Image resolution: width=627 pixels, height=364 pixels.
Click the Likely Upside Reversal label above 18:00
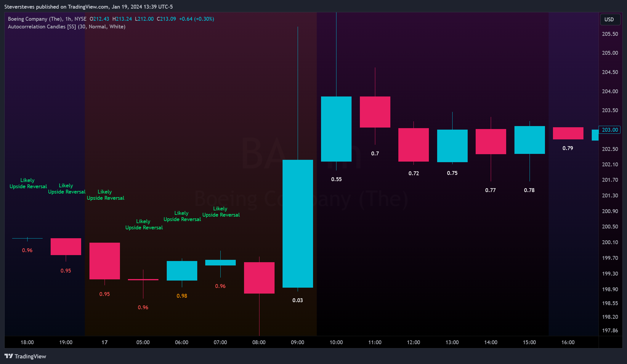click(28, 183)
